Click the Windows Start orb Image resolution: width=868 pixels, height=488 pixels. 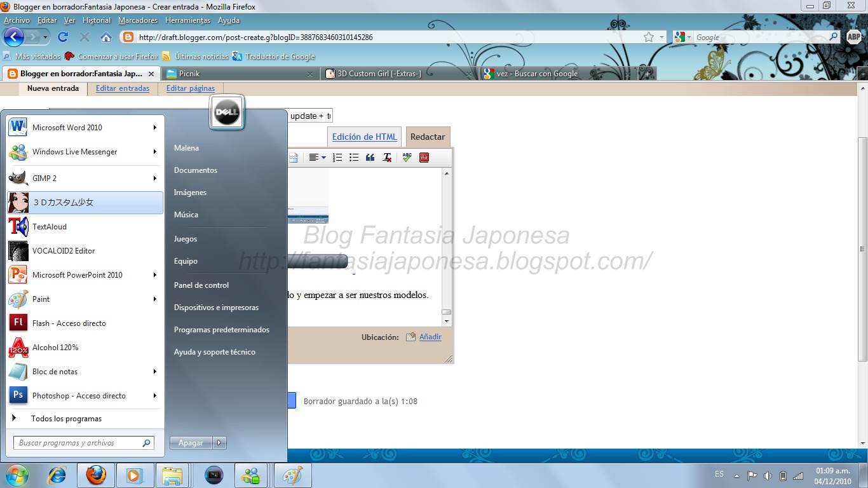(x=17, y=475)
